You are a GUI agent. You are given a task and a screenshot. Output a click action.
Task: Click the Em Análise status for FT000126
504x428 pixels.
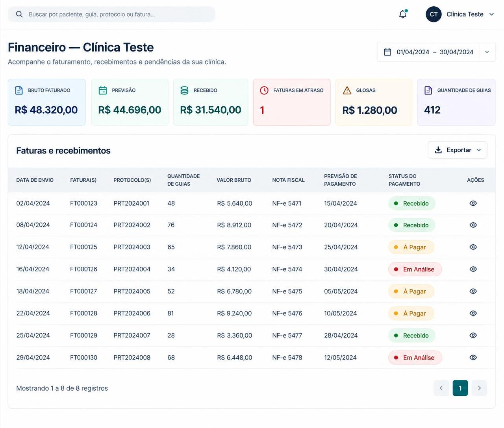(x=415, y=269)
